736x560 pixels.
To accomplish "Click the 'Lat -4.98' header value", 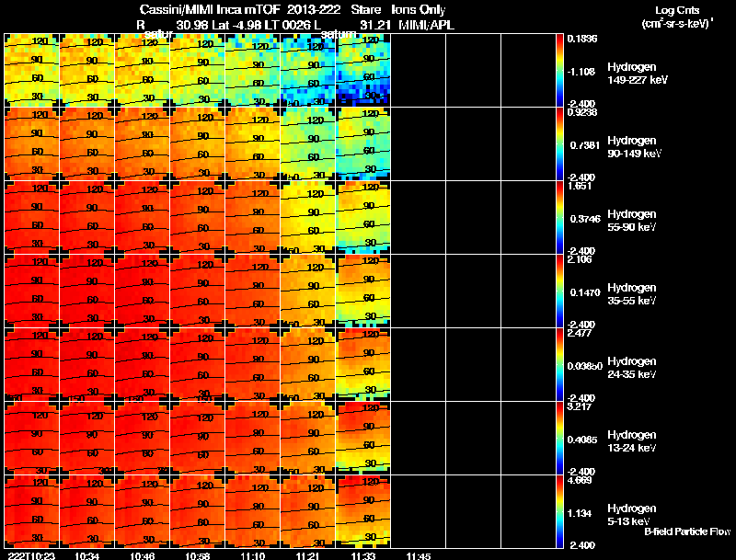I will [238, 25].
